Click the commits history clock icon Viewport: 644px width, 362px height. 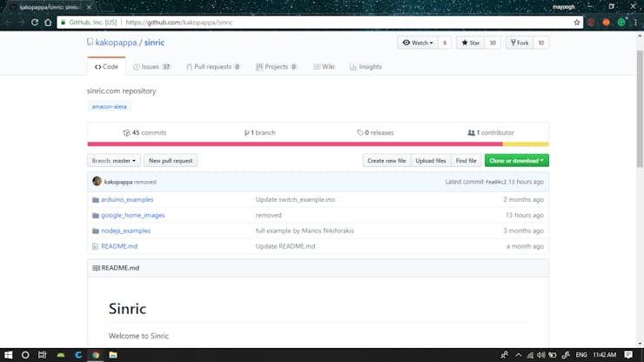click(x=126, y=133)
